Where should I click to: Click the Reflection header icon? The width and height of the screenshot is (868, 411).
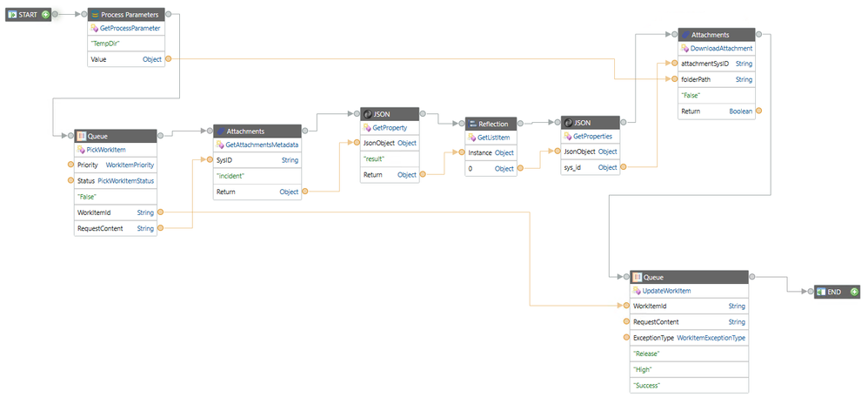click(472, 124)
